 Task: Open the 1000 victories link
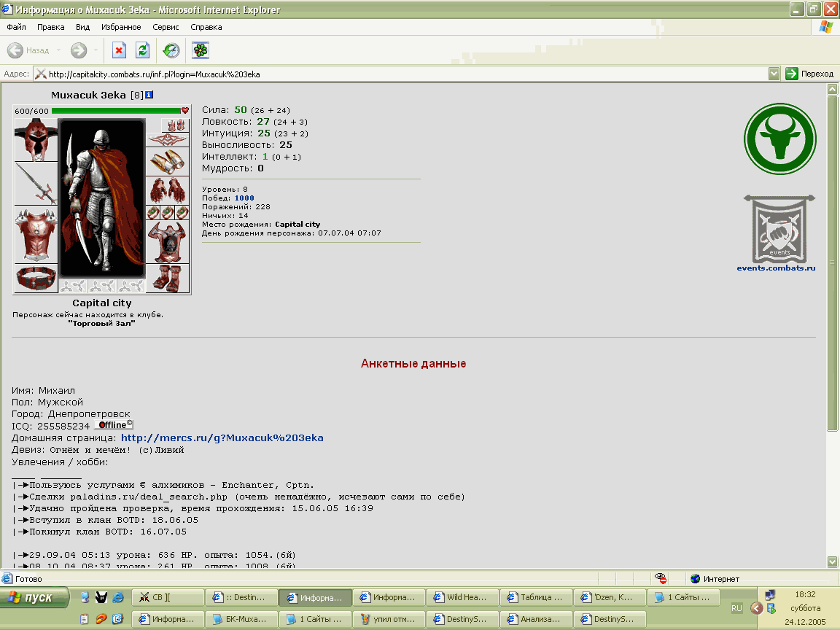[x=244, y=198]
